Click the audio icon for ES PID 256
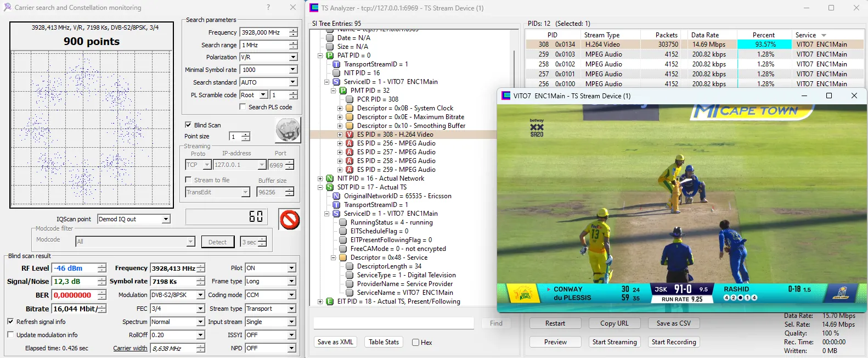The image size is (868, 358). 350,143
